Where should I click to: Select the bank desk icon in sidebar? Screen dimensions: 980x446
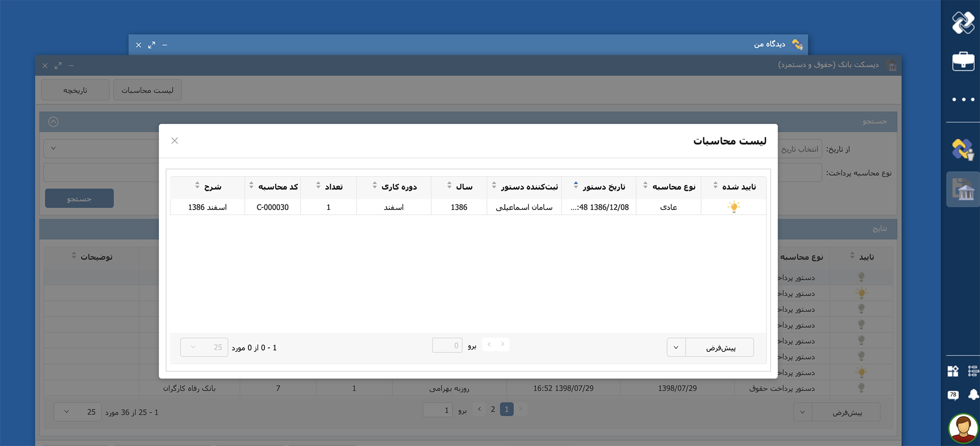tap(963, 190)
